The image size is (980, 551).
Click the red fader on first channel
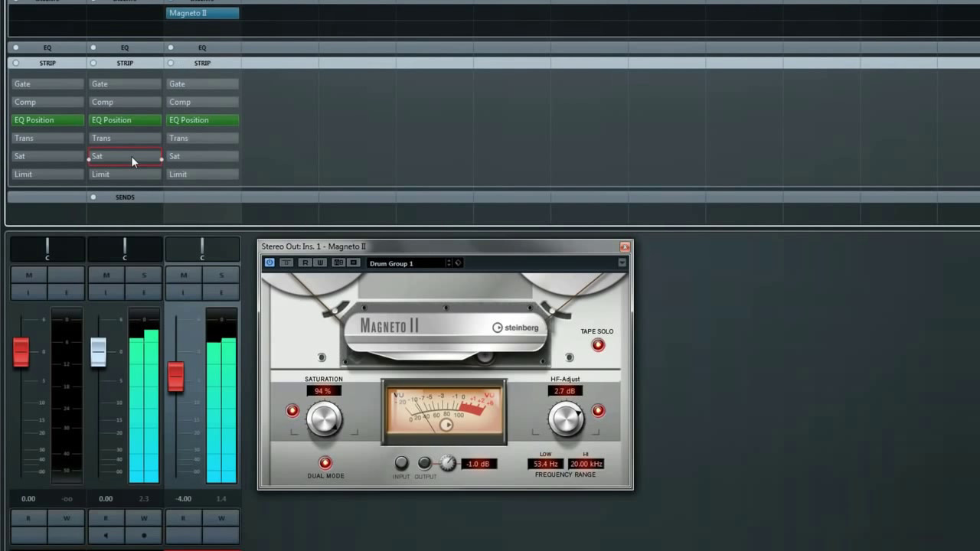(x=21, y=352)
